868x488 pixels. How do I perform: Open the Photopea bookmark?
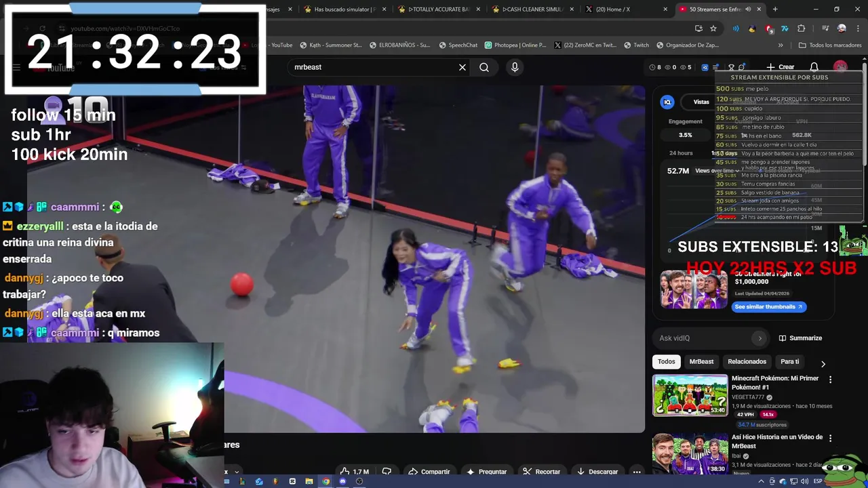click(x=515, y=45)
